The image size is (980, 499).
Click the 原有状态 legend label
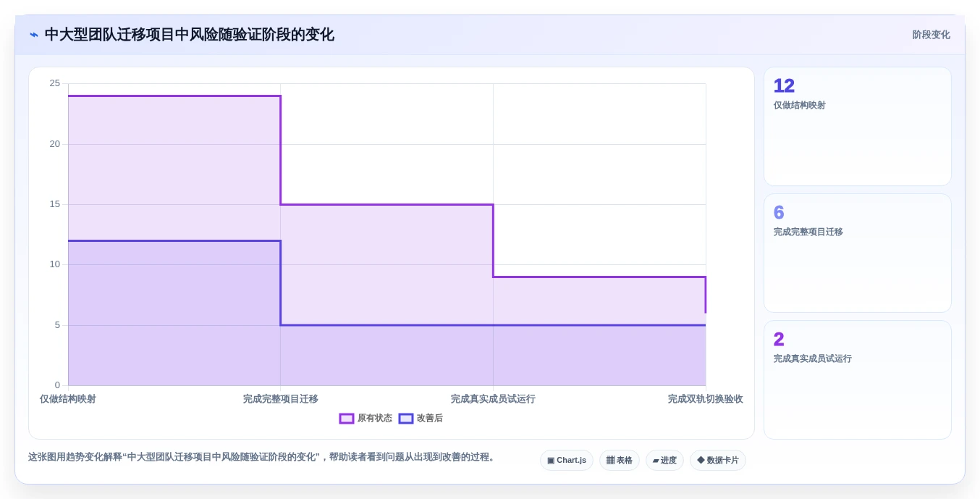[x=375, y=419]
